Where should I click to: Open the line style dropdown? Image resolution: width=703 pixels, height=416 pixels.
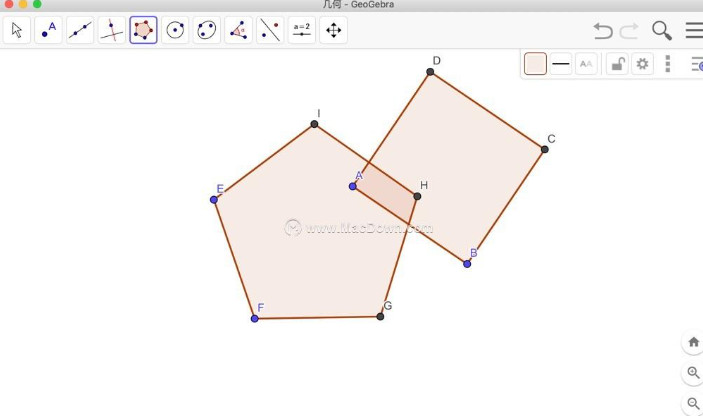coord(561,64)
